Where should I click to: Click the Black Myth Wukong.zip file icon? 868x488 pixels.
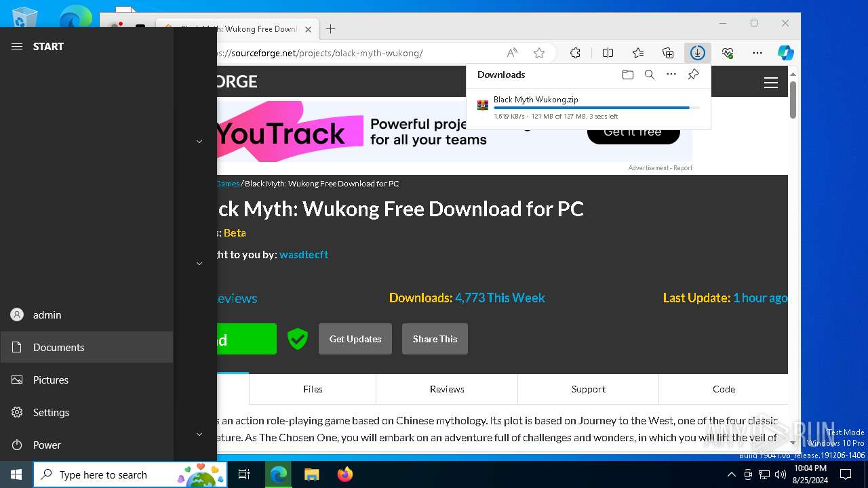[483, 105]
